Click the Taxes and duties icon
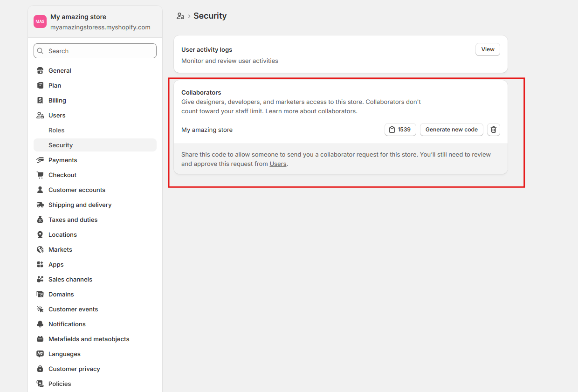 click(40, 220)
